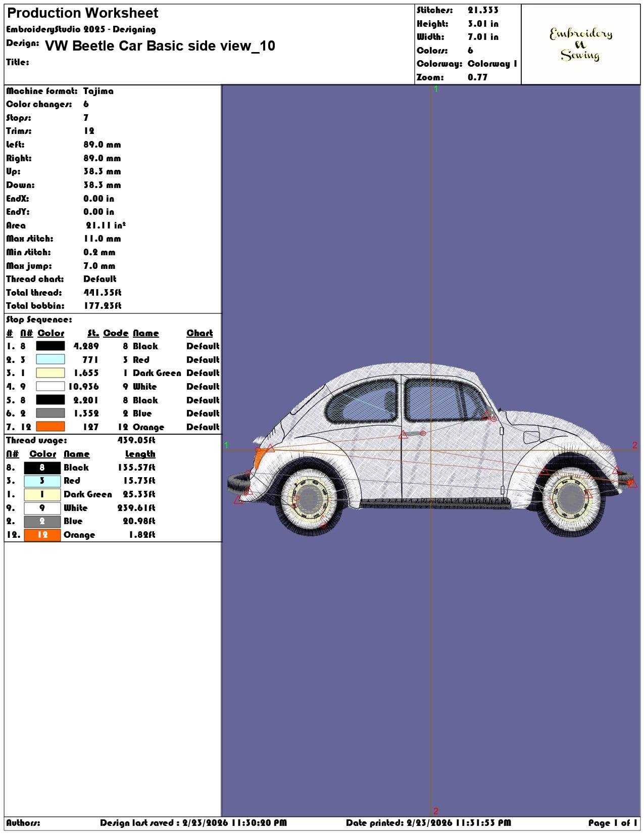Screen dimensions: 644x834
Task: Click the Length column header
Action: [x=140, y=454]
